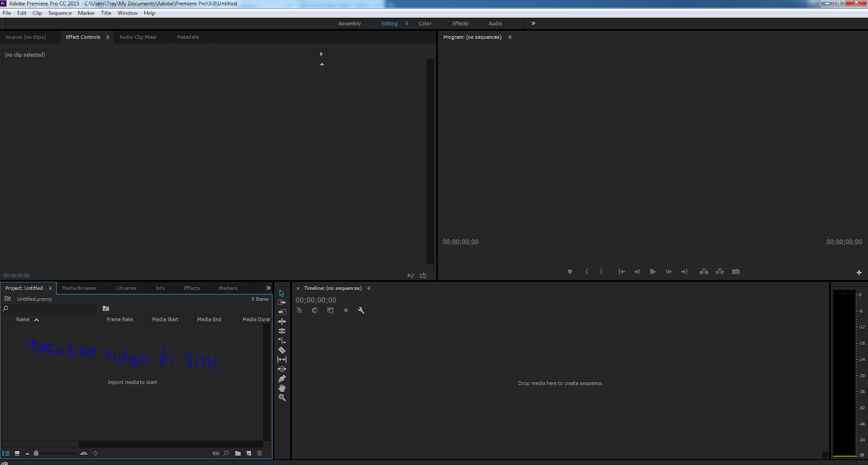Click the export icon at Effect Controls bottom
Screen dimensions: 868x465
[423, 275]
